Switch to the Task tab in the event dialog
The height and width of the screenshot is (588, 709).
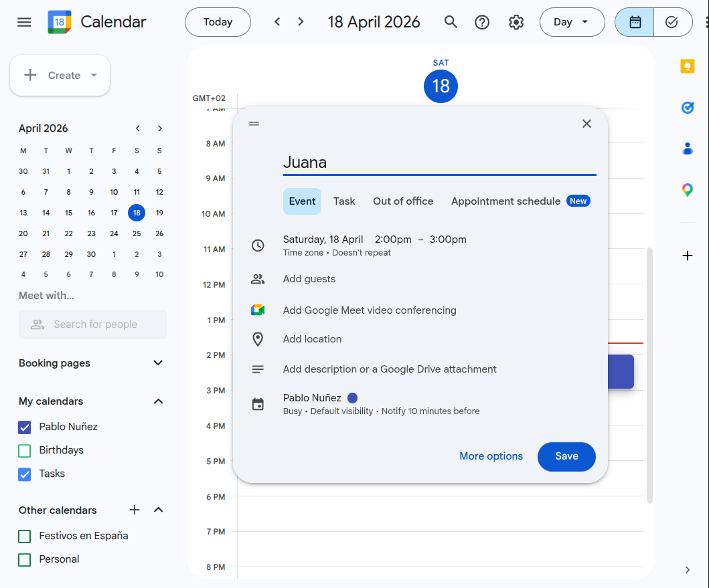coord(344,201)
